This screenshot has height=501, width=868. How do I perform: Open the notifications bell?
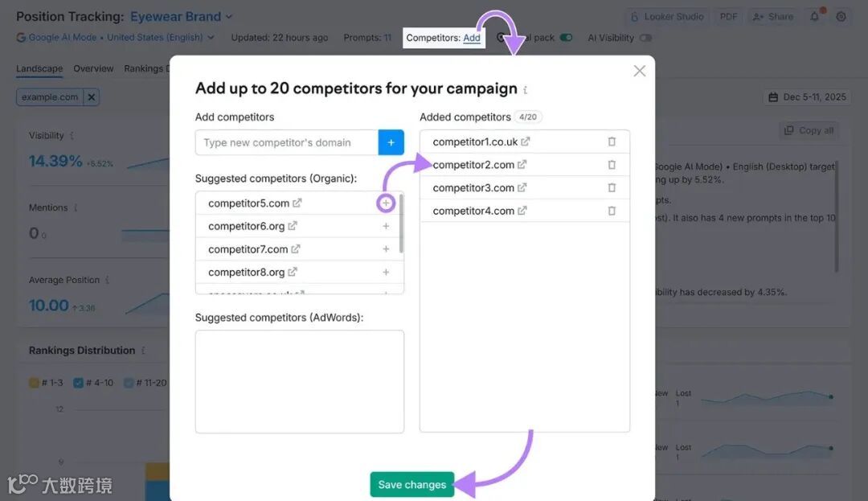coord(815,17)
